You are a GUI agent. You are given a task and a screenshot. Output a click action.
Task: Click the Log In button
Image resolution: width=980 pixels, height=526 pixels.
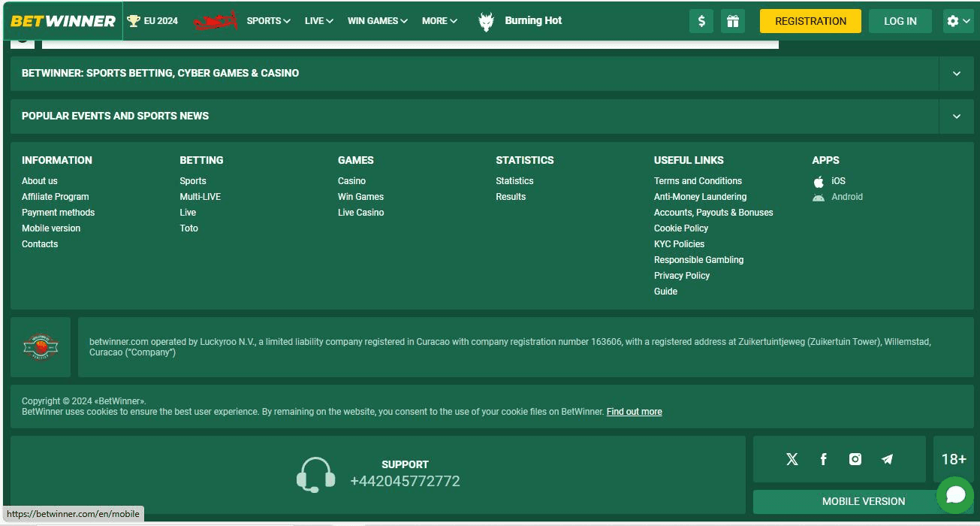coord(900,21)
